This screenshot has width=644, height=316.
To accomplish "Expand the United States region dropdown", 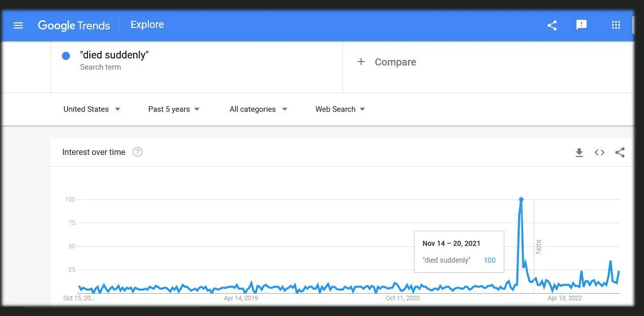I will click(x=92, y=109).
